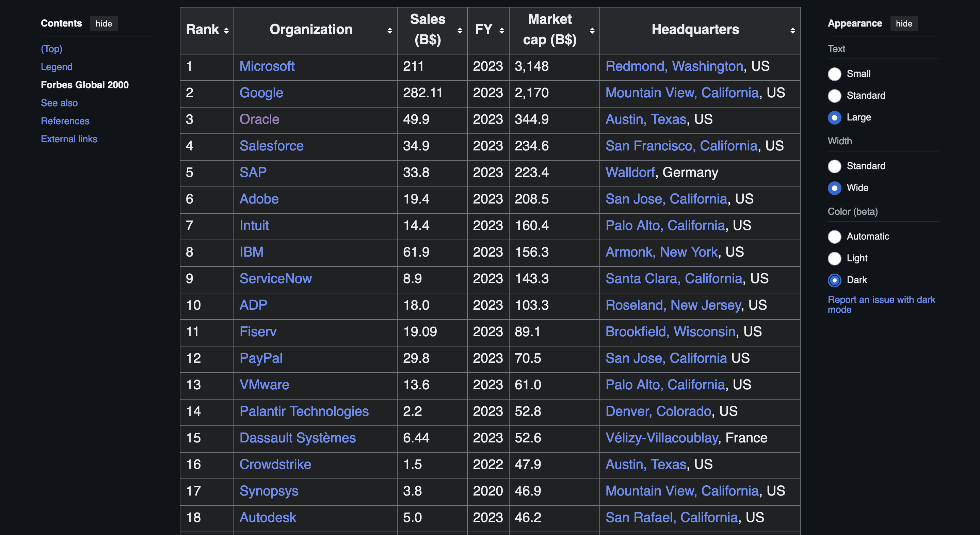980x535 pixels.
Task: Select Standard width option
Action: click(834, 166)
